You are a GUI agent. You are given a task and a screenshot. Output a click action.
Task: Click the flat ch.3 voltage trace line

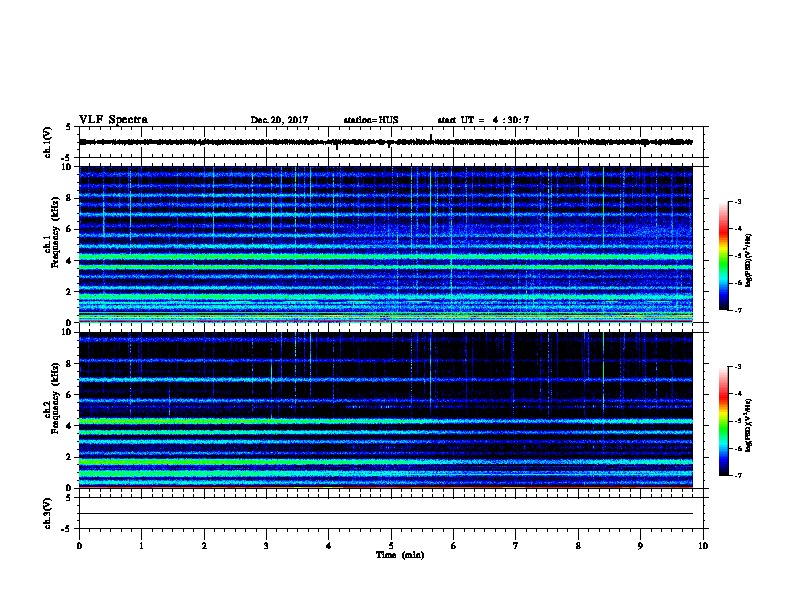click(386, 514)
